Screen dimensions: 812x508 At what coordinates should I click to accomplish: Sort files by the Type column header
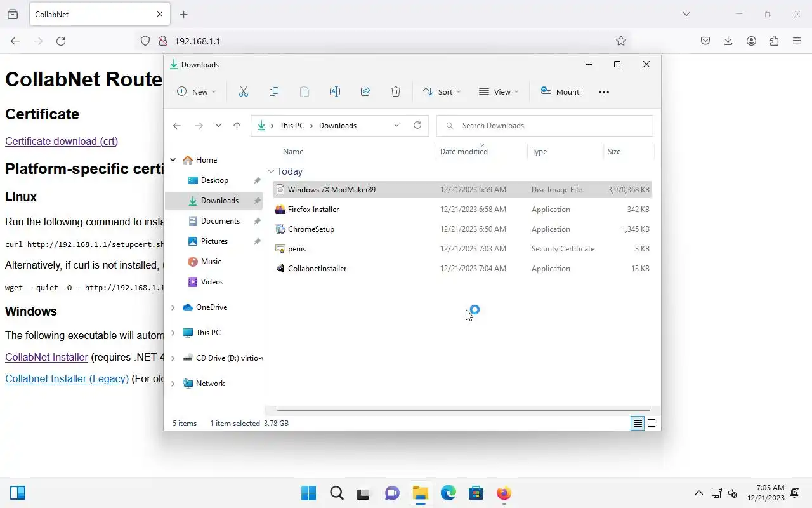click(x=539, y=152)
